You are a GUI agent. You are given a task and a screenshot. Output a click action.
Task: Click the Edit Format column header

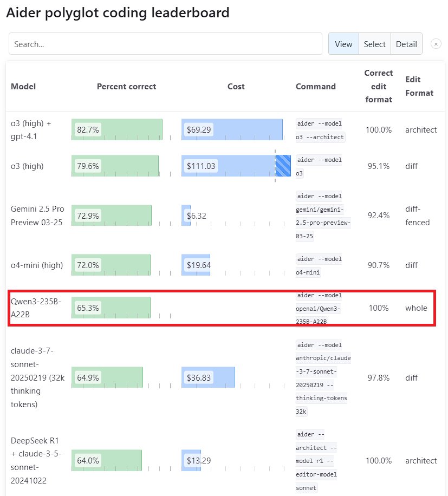pyautogui.click(x=419, y=86)
